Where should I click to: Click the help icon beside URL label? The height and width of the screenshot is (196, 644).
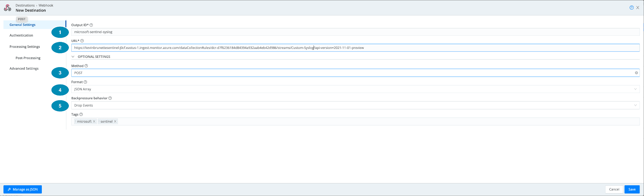point(82,41)
